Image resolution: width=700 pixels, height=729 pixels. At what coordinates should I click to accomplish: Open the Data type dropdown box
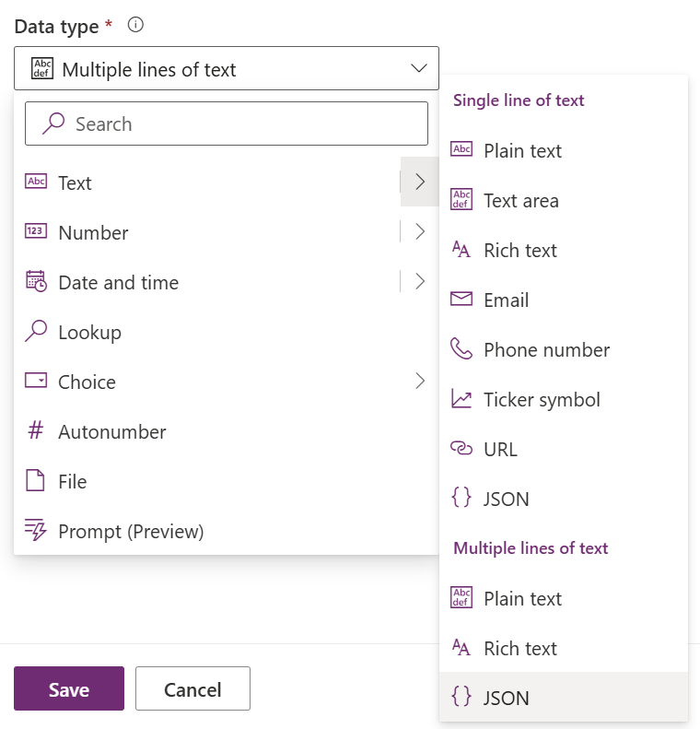tap(227, 69)
